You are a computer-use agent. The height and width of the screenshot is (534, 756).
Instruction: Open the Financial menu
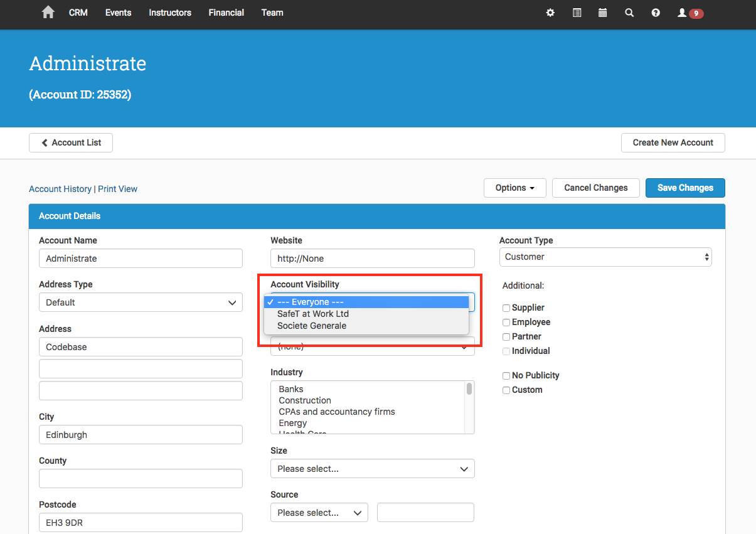click(226, 13)
